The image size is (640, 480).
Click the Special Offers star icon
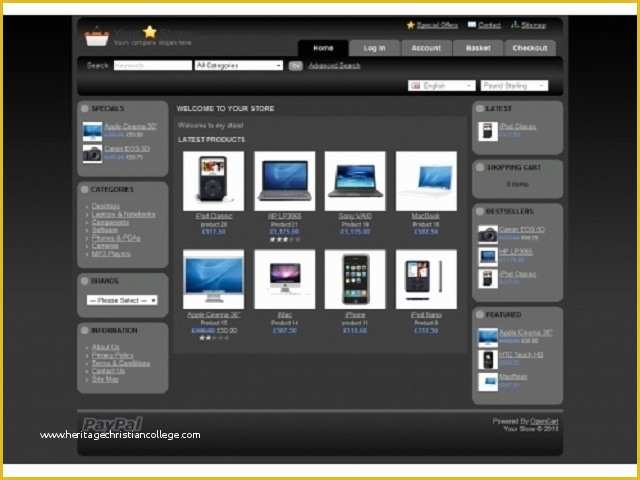pyautogui.click(x=411, y=25)
